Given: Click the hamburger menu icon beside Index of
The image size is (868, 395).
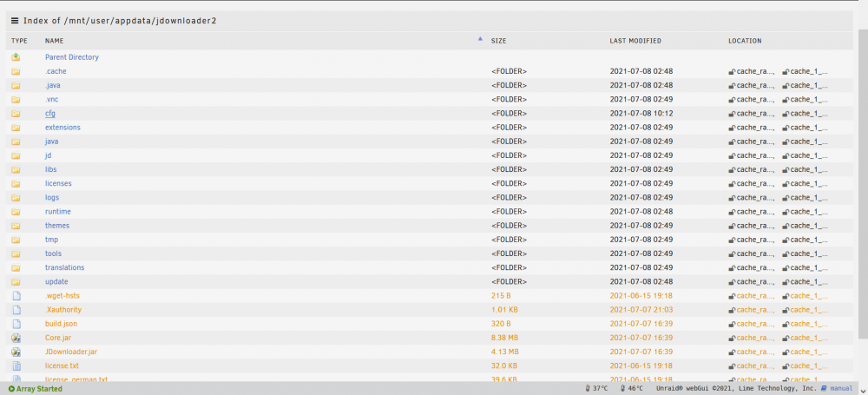Looking at the screenshot, I should tap(15, 21).
